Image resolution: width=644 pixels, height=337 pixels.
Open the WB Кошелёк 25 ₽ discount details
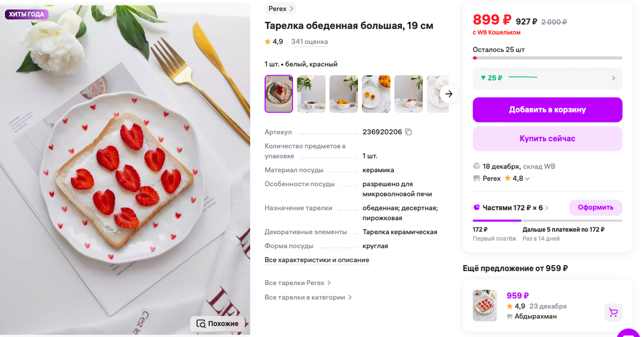(x=547, y=78)
